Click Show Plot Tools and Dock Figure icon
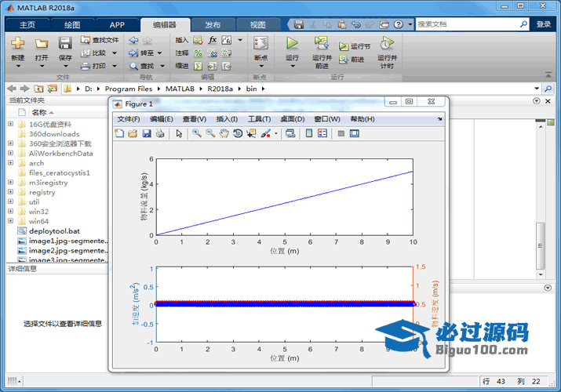The width and height of the screenshot is (561, 392). pos(354,133)
